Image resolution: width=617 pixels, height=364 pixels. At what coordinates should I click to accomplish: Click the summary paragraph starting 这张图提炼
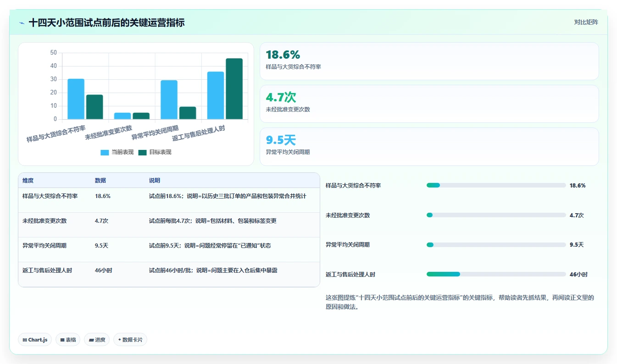[460, 303]
